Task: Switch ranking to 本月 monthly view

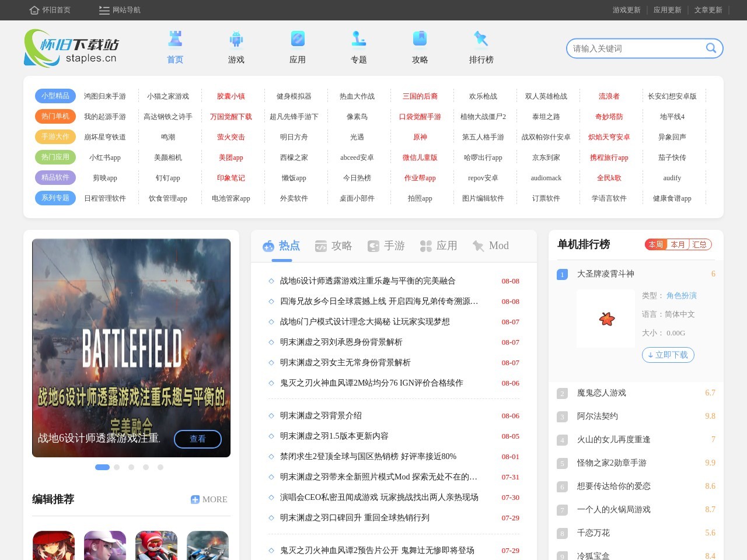Action: click(678, 244)
